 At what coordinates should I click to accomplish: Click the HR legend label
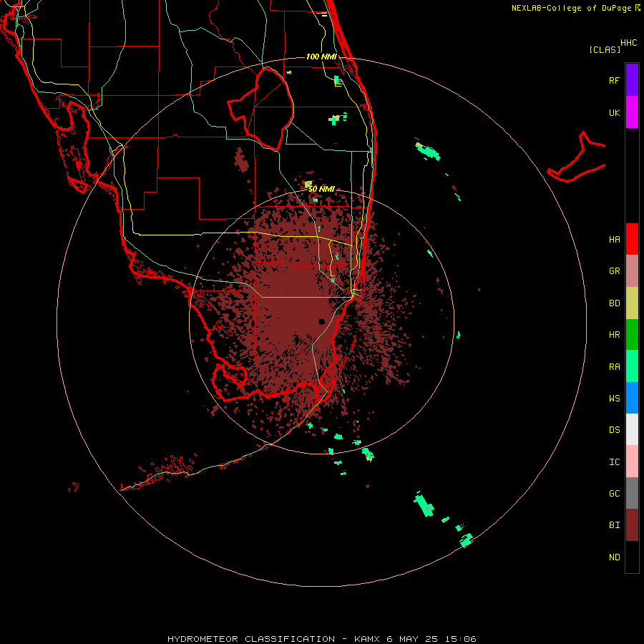coord(614,335)
